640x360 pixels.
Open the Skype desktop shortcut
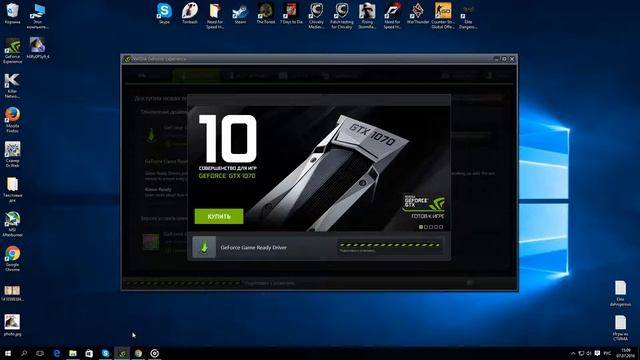coord(164,13)
